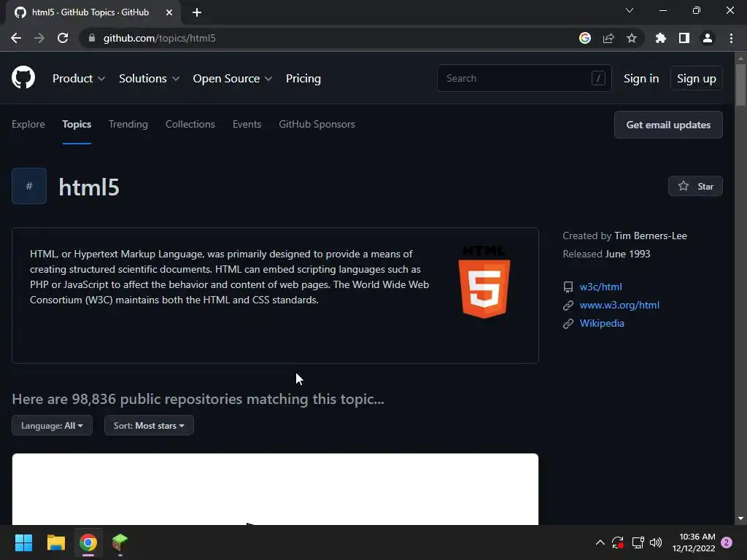The width and height of the screenshot is (747, 560).
Task: Open the Language: All filter dropdown
Action: click(x=52, y=426)
